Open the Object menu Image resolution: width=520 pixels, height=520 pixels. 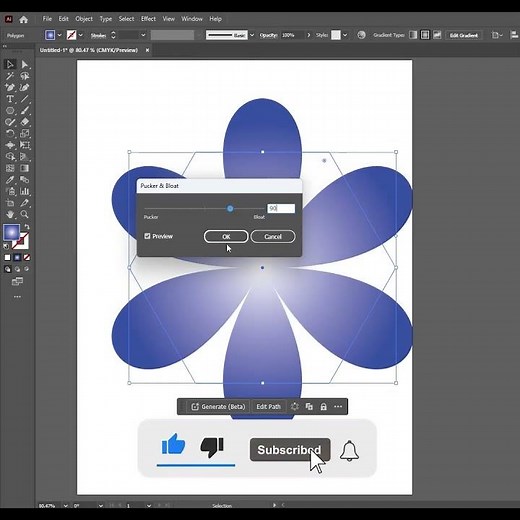click(x=84, y=19)
